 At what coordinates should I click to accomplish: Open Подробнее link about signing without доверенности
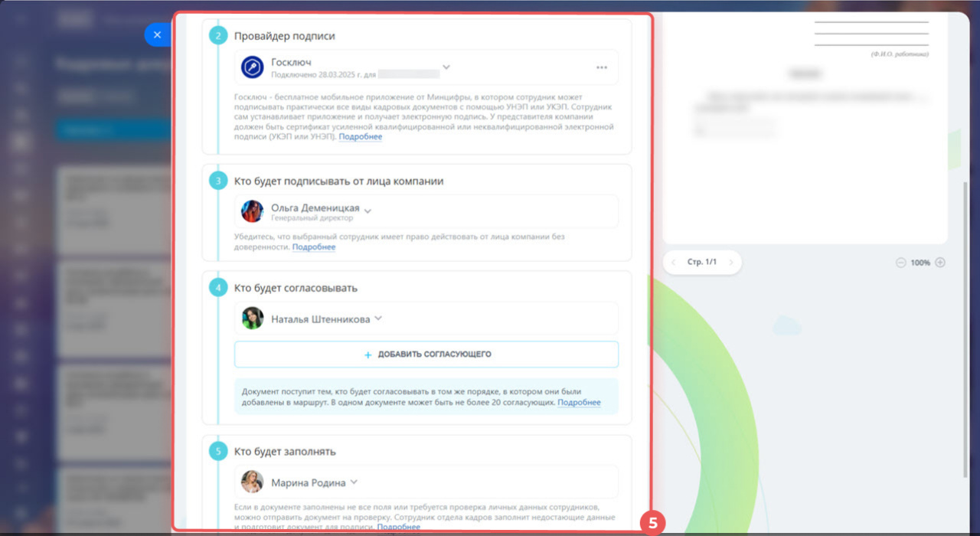coord(313,247)
